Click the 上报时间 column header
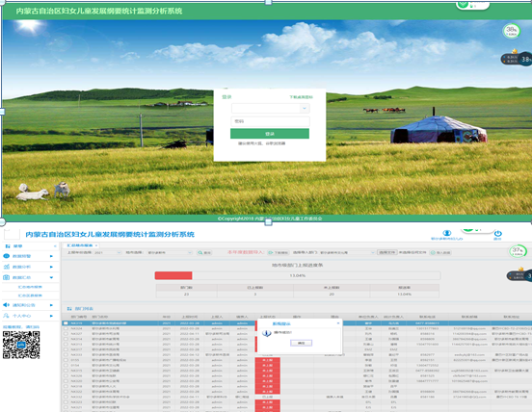532x412 pixels. [190, 317]
